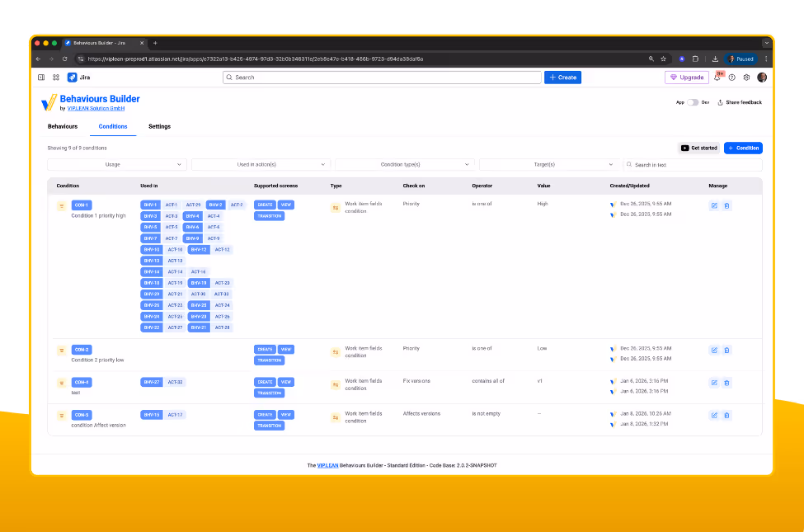Viewport: 804px width, 532px height.
Task: Open the Get started video button
Action: pyautogui.click(x=699, y=148)
